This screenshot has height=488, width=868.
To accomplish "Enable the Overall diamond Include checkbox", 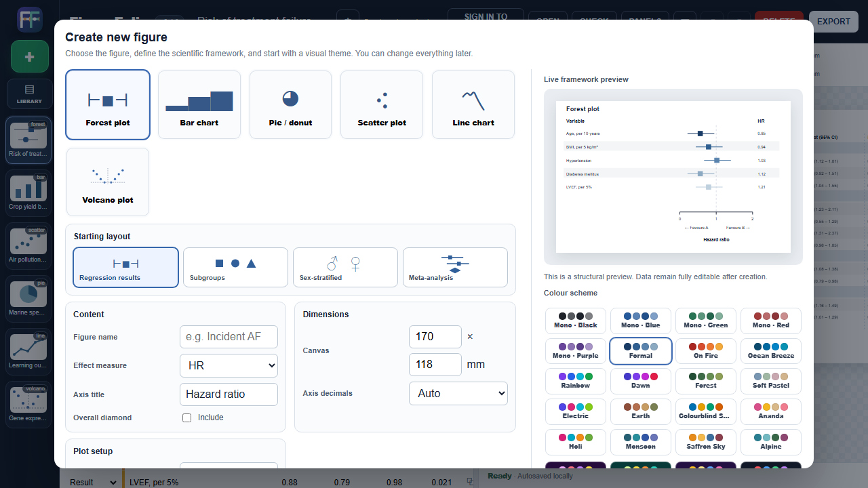I will tap(187, 418).
